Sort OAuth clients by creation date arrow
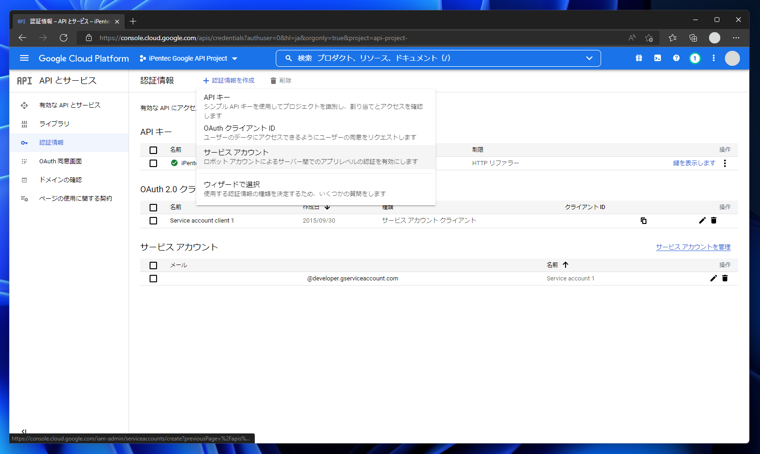This screenshot has height=454, width=760. click(x=328, y=207)
